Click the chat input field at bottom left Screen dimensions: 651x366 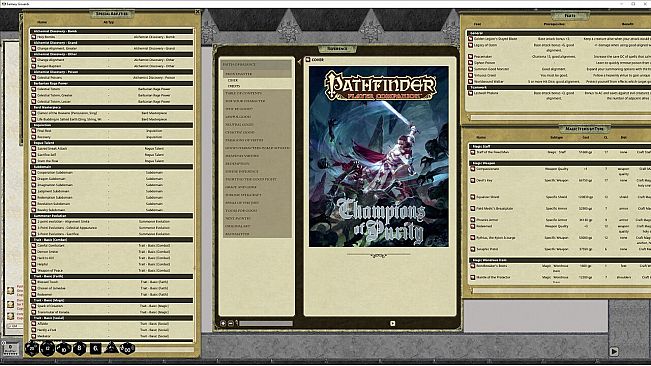tap(15, 326)
